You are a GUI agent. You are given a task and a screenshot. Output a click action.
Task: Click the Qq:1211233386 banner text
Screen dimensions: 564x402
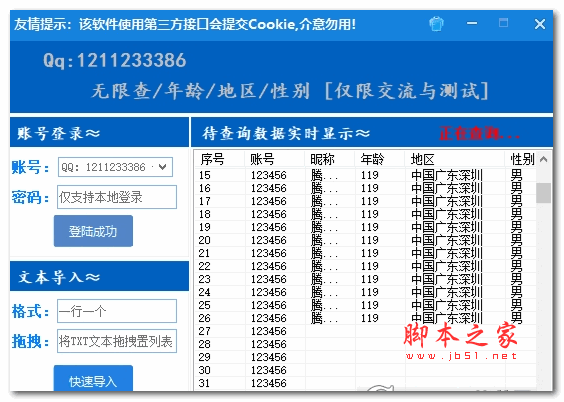[114, 60]
